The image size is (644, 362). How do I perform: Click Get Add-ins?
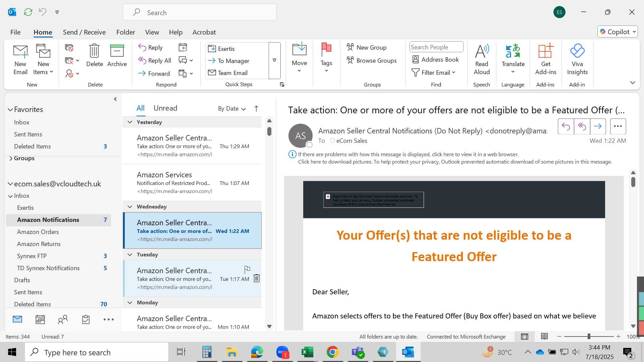(546, 60)
